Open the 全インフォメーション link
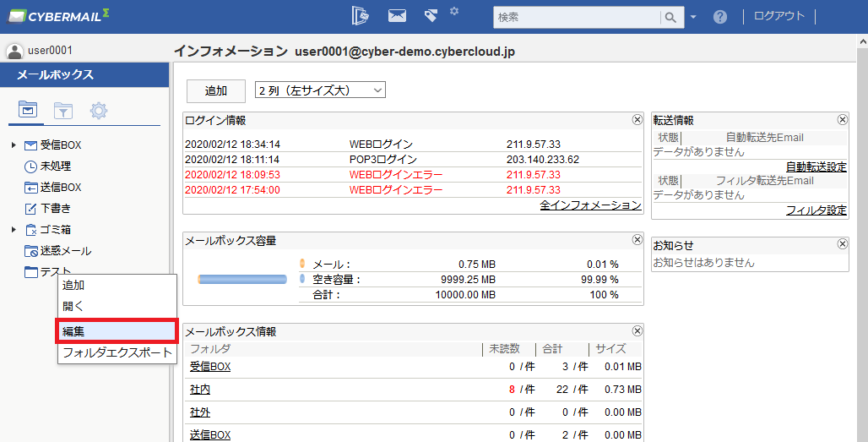Viewport: 868px width, 442px height. 591,205
